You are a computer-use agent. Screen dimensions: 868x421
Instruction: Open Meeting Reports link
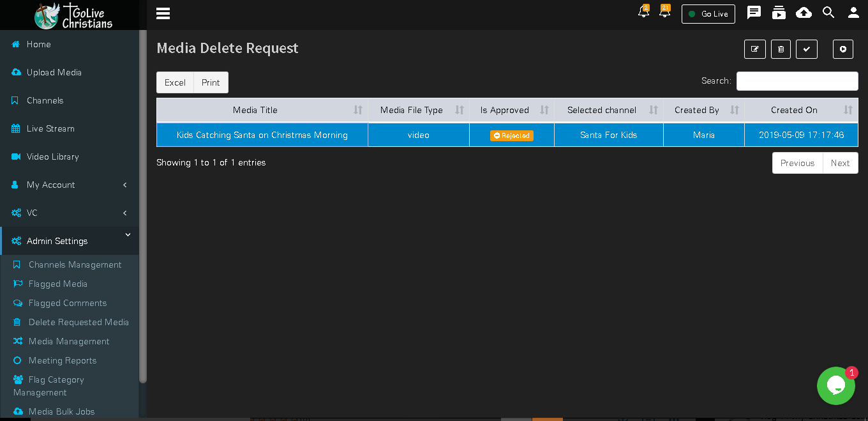63,360
